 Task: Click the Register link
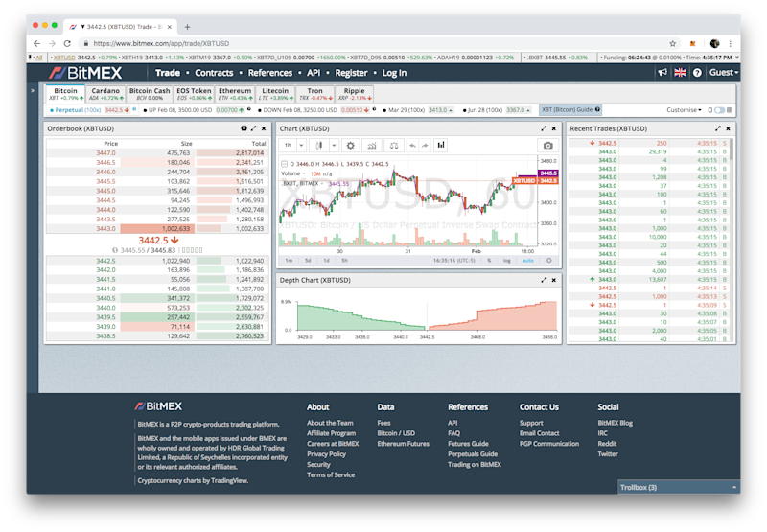point(351,73)
